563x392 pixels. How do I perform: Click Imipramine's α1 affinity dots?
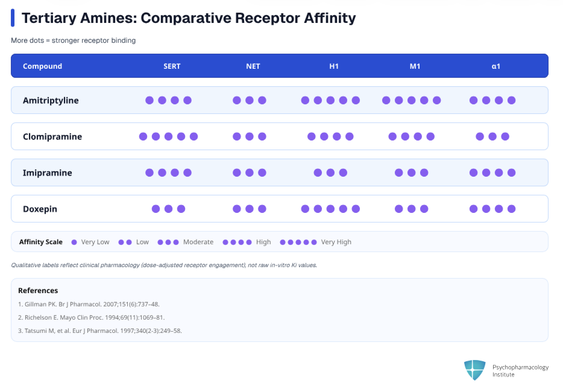tap(492, 173)
